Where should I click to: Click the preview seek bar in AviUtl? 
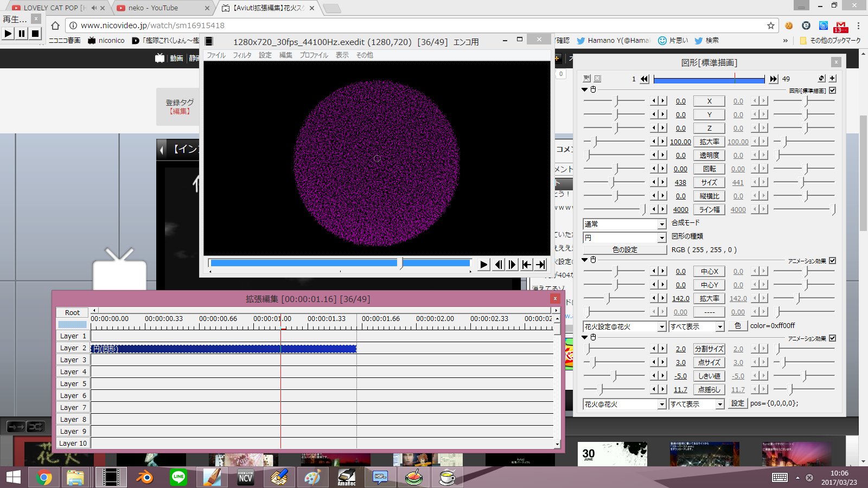(340, 263)
